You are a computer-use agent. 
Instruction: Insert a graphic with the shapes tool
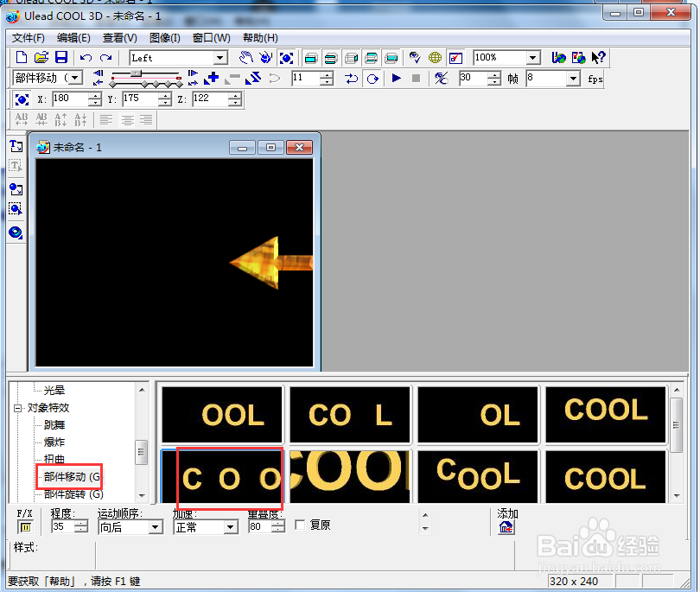coord(16,189)
